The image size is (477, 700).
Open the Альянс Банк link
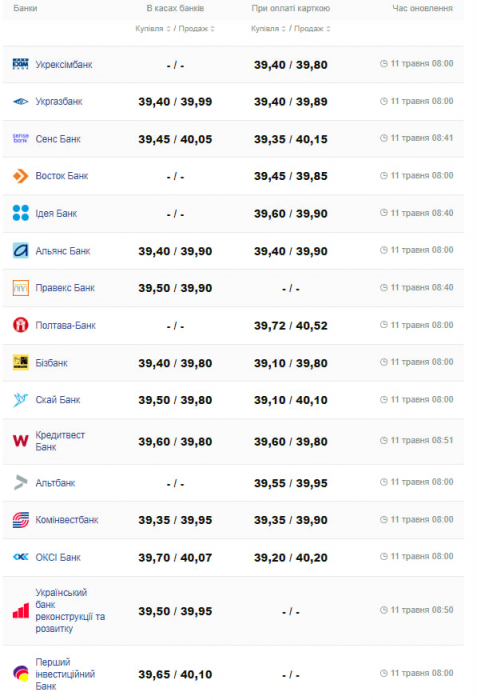tap(63, 251)
